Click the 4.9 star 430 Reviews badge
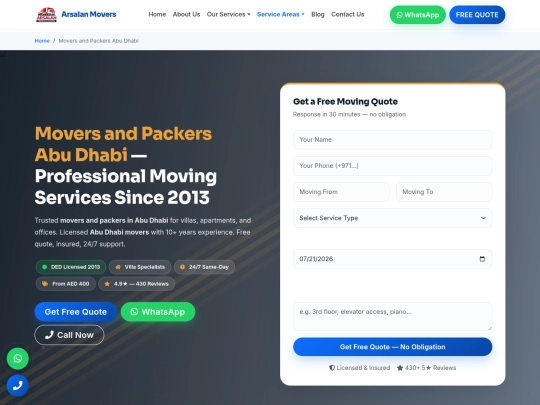The height and width of the screenshot is (405, 540). (x=136, y=284)
